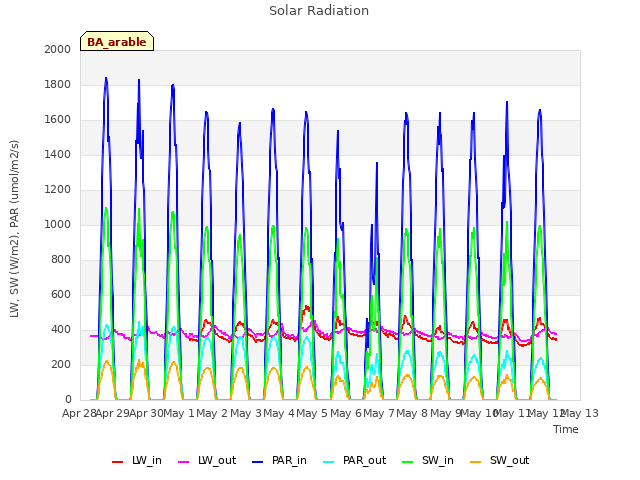Click the first PAR_in peak near 1850

(x=106, y=78)
